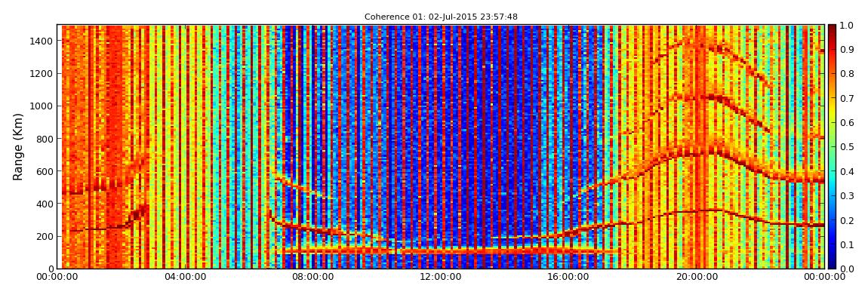Click the 'Range (Km)' axis label
The image size is (868, 307).
(x=18, y=146)
